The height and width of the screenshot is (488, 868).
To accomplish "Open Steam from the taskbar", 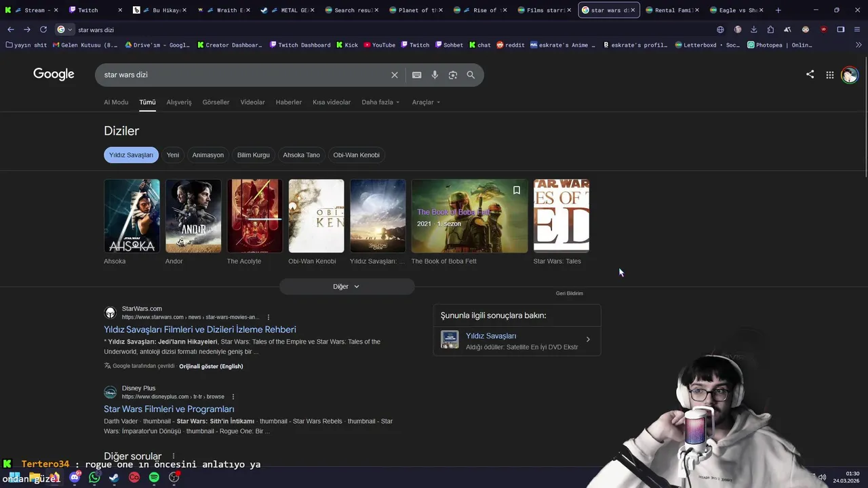I will pos(114,477).
